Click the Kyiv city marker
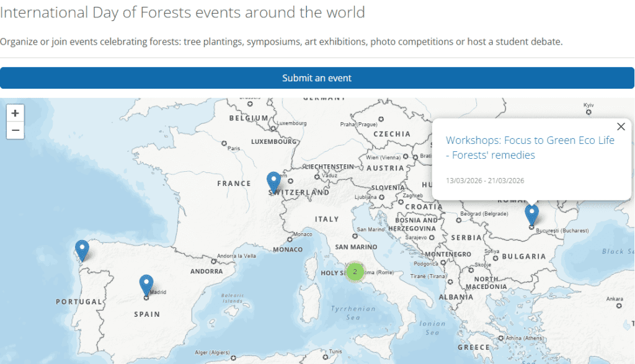This screenshot has height=364, width=635. [588, 112]
